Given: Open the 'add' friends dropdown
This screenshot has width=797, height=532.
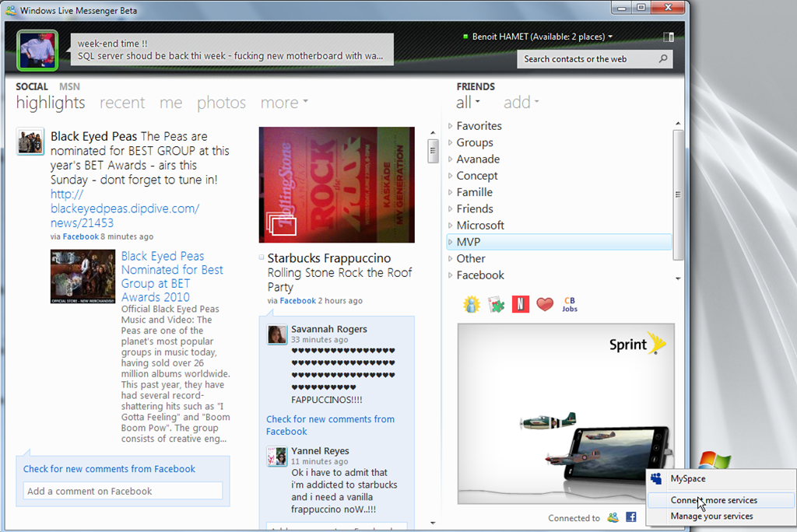Looking at the screenshot, I should [521, 102].
